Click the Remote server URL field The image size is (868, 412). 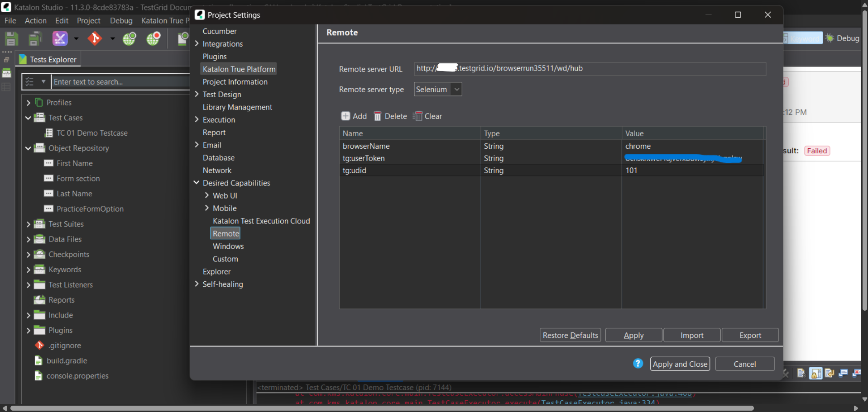pyautogui.click(x=590, y=69)
